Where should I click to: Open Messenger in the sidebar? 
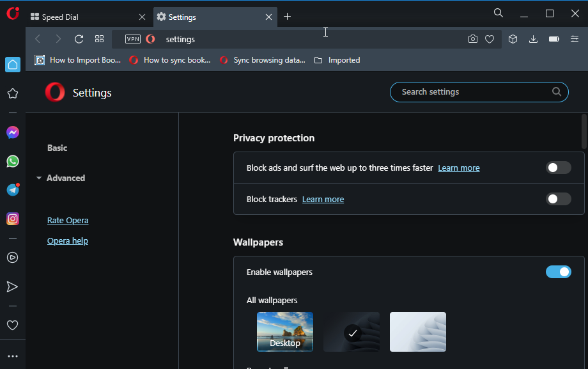(x=13, y=132)
